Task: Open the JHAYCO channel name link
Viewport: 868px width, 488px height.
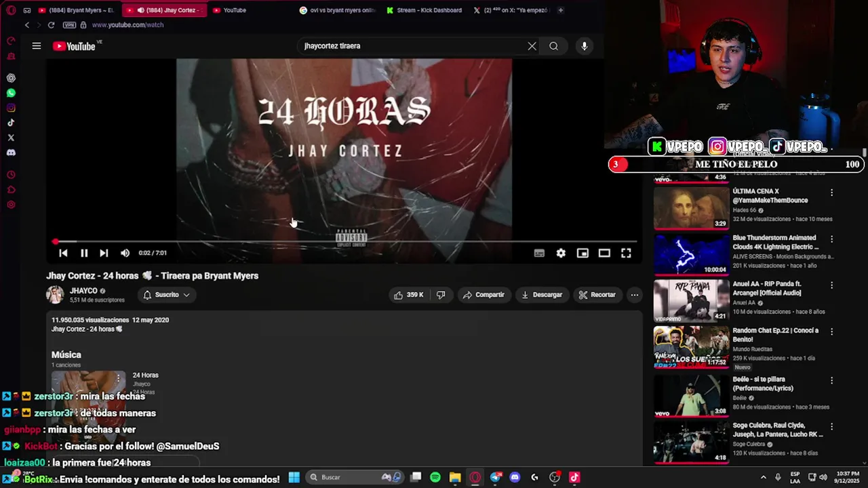Action: [83, 291]
